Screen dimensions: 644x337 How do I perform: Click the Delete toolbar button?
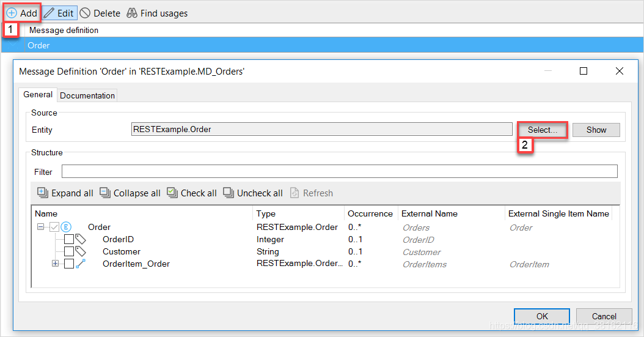[100, 13]
